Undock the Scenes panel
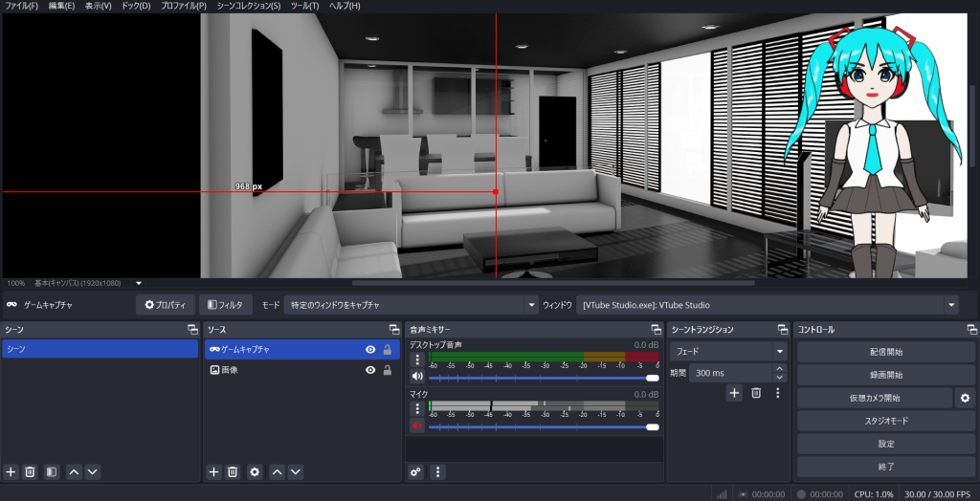Image resolution: width=980 pixels, height=501 pixels. tap(192, 329)
